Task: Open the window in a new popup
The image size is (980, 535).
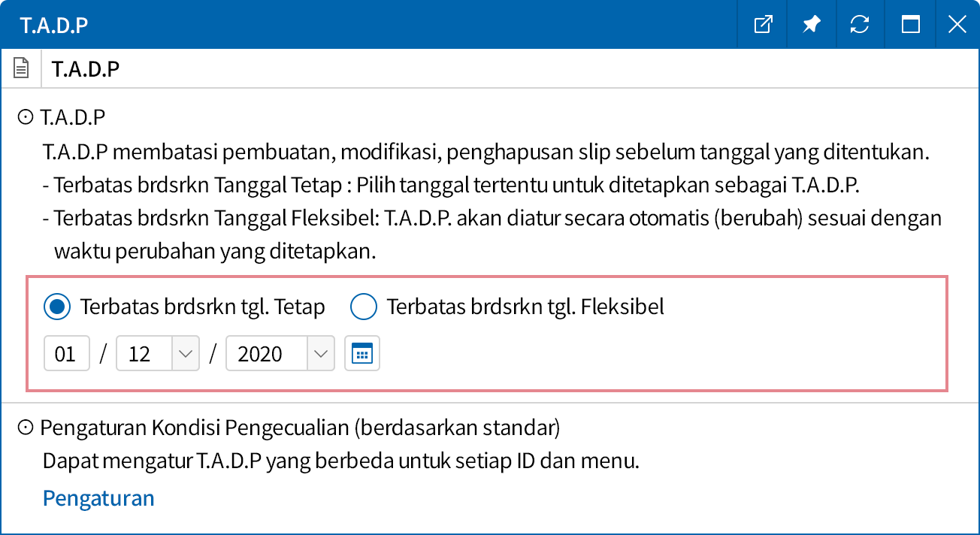Action: click(x=763, y=25)
